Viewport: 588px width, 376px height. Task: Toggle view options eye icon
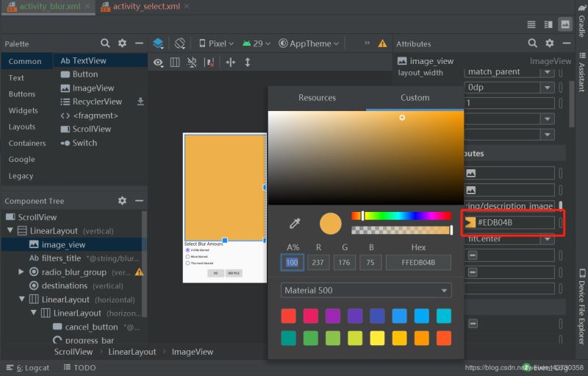click(x=158, y=63)
